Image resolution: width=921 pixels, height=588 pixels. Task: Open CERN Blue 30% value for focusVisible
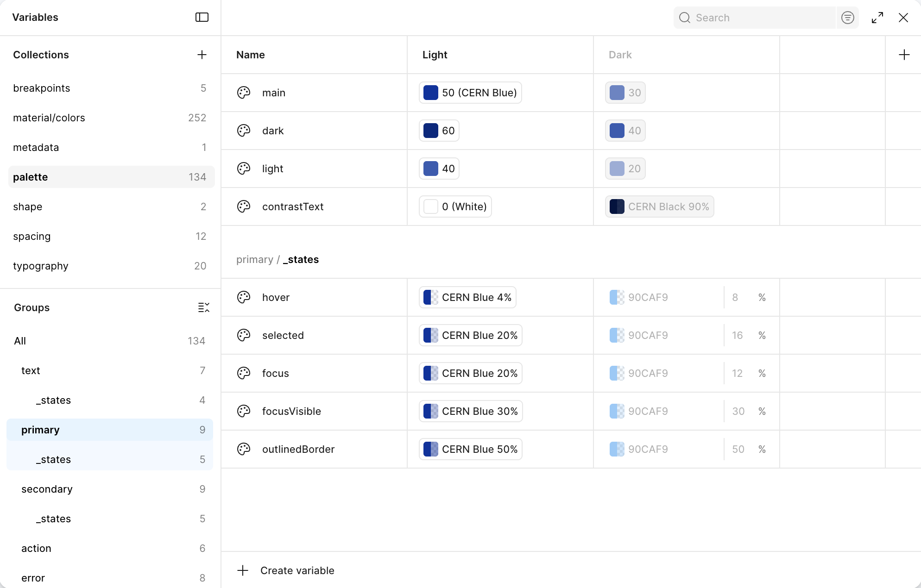pyautogui.click(x=471, y=411)
